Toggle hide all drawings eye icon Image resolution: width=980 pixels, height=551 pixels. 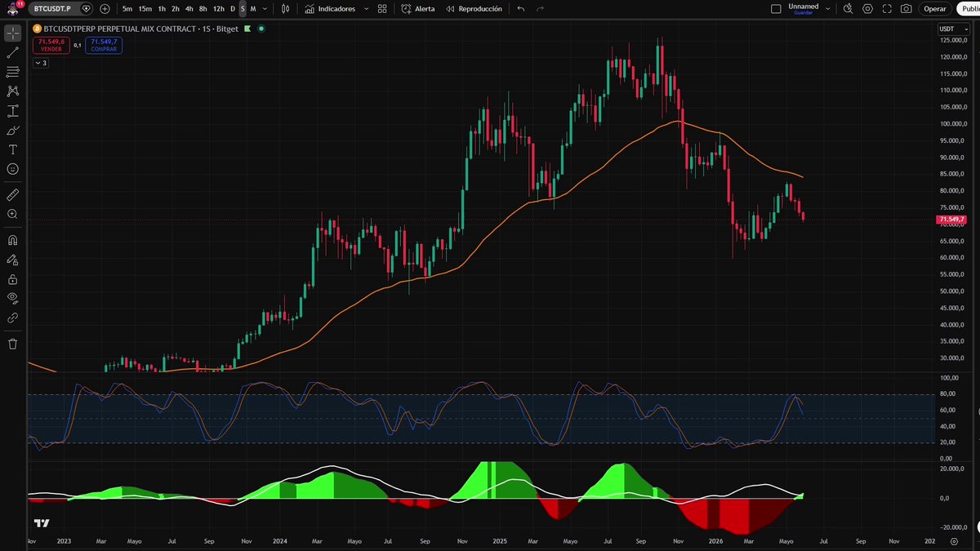(13, 298)
